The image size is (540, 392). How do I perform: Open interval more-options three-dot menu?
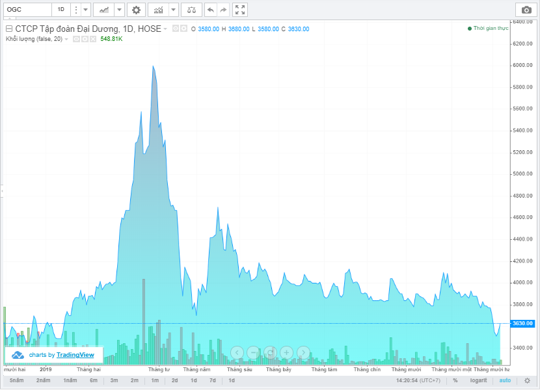point(75,10)
